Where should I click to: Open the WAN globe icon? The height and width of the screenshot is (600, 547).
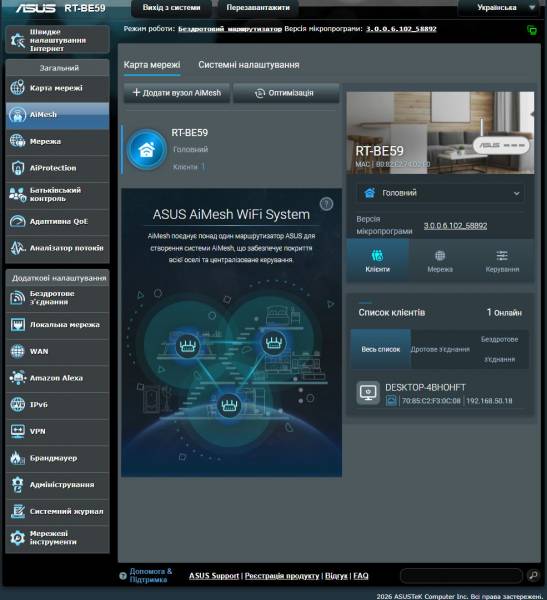(18, 351)
